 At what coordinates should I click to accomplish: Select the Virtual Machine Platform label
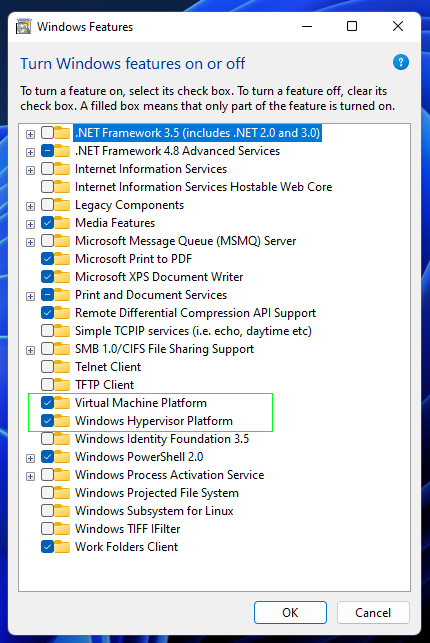click(141, 403)
